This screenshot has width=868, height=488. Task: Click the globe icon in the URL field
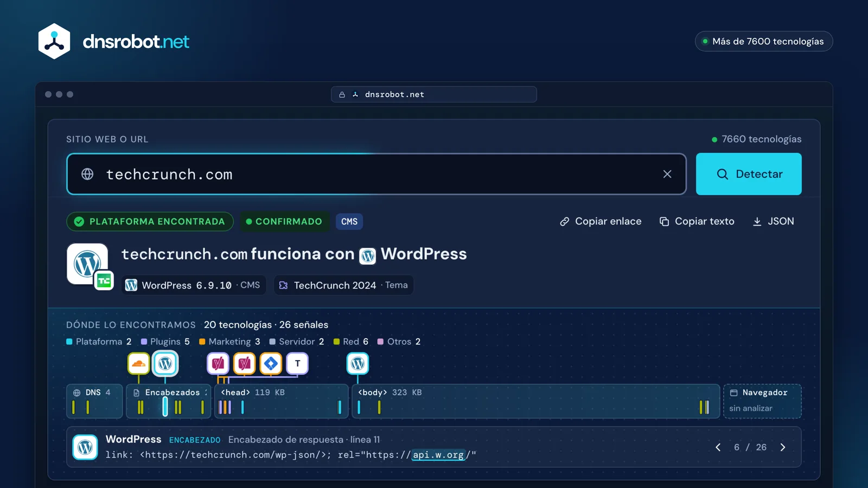[x=87, y=174]
